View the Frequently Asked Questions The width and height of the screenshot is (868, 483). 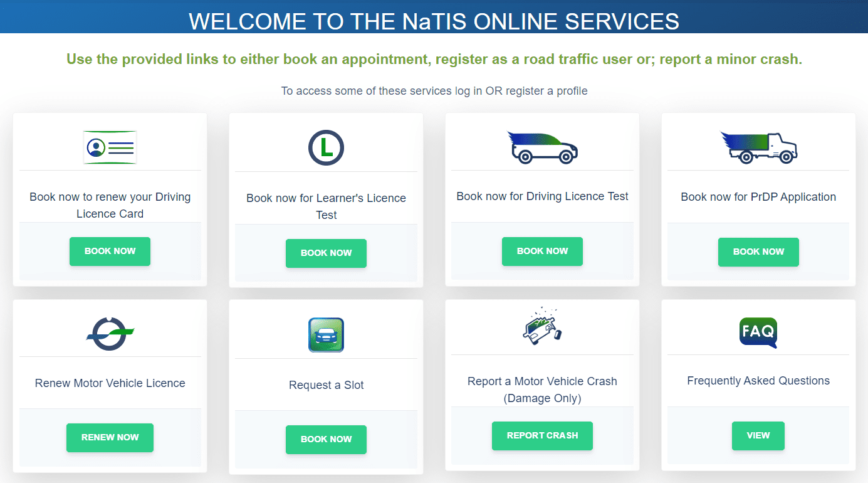coord(758,435)
